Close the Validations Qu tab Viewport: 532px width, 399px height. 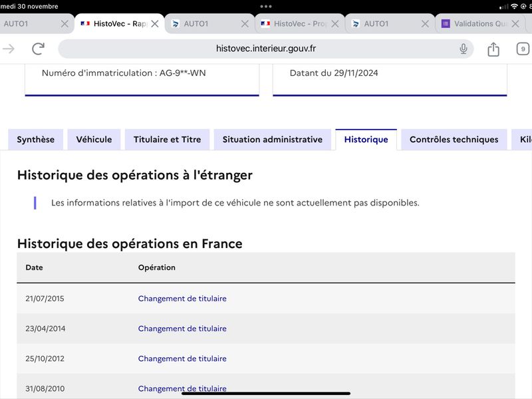(515, 24)
